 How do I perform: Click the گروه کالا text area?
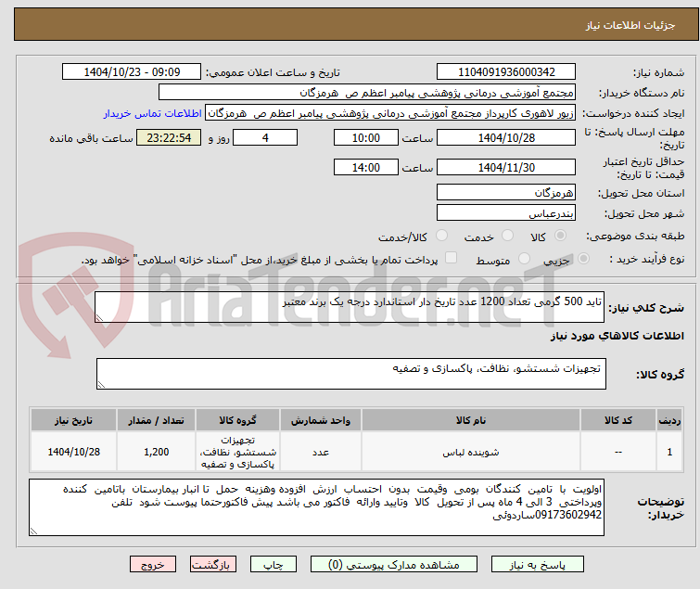click(x=351, y=373)
